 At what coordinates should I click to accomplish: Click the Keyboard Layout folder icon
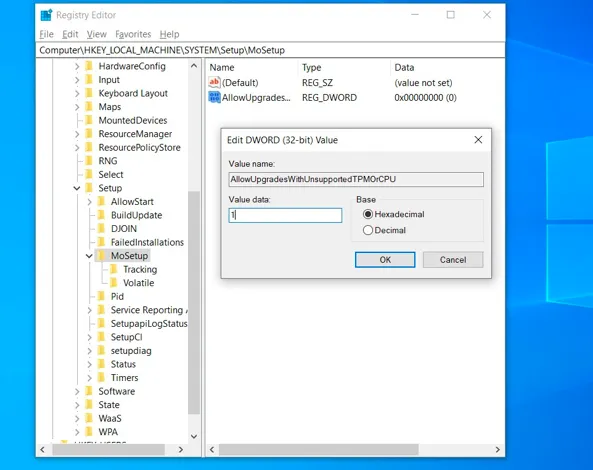pos(89,93)
